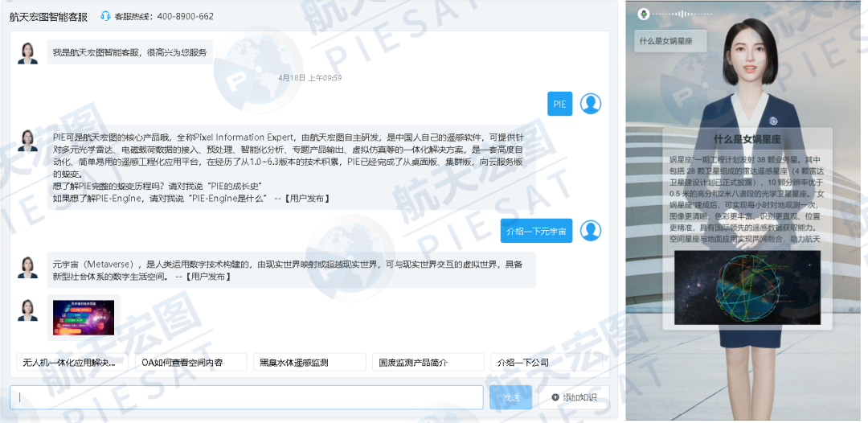Select suggestion 固废监测产品简介

428,362
